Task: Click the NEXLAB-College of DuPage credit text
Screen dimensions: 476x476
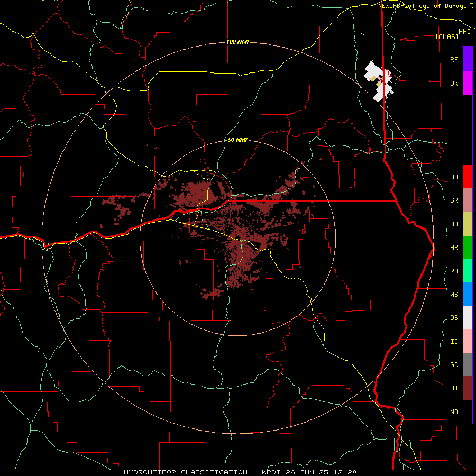Action: [424, 6]
